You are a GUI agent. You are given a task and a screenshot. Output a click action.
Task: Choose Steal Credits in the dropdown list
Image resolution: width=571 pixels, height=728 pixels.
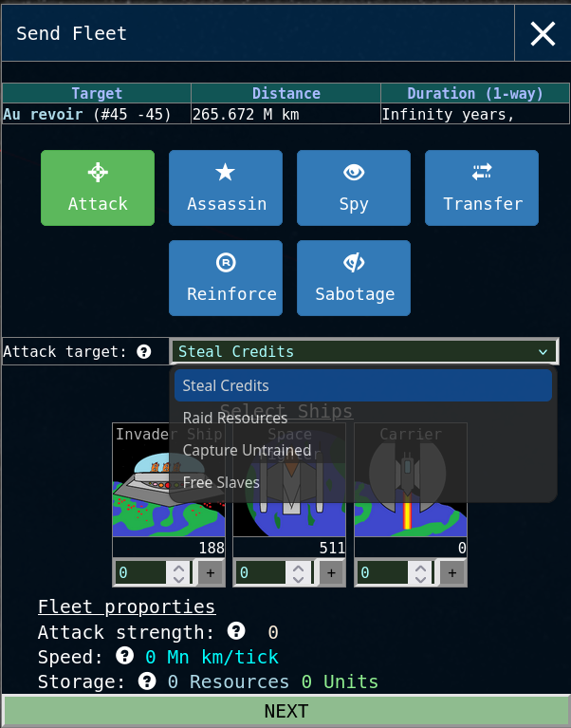(363, 385)
